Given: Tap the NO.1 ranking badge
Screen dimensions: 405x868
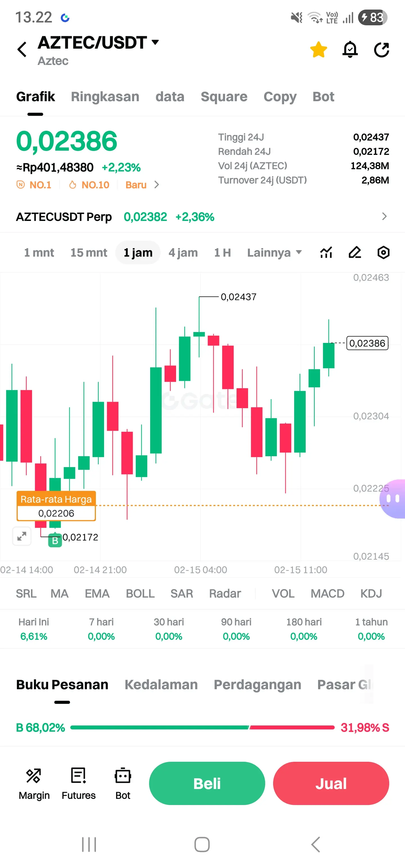Looking at the screenshot, I should [x=34, y=185].
